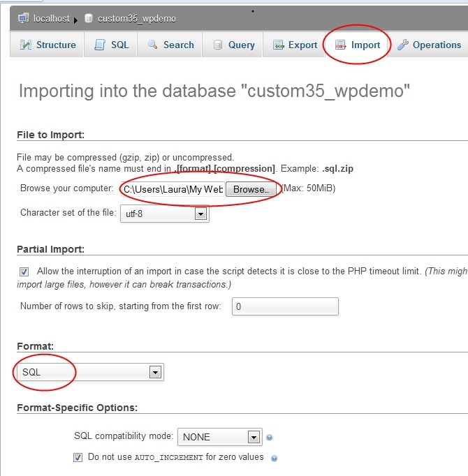The height and width of the screenshot is (476, 468).
Task: Click the localhost breadcrumb link
Action: (52, 19)
